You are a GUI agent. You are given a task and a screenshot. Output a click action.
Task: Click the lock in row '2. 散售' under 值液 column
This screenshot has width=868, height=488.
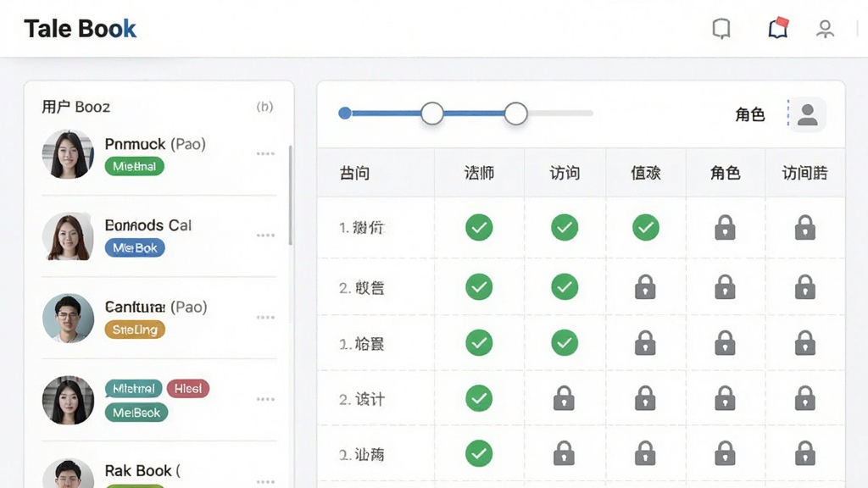coord(645,287)
